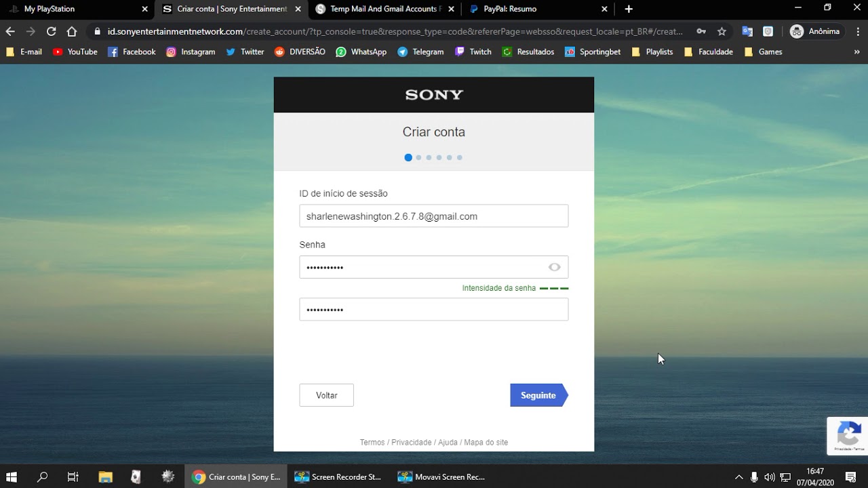Focus the password confirmation field
Screen dimensions: 868x488
(434, 310)
